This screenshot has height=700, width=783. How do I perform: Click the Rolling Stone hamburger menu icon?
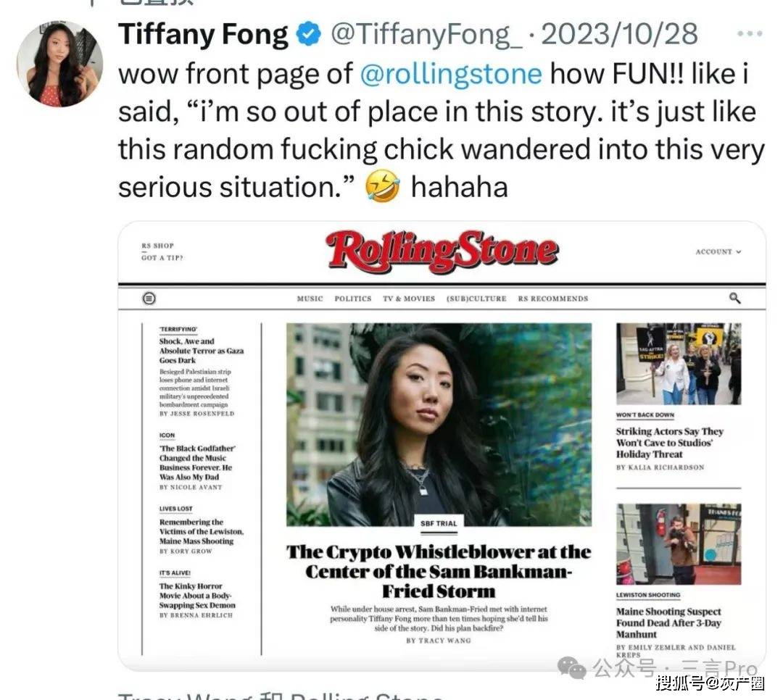tap(149, 298)
